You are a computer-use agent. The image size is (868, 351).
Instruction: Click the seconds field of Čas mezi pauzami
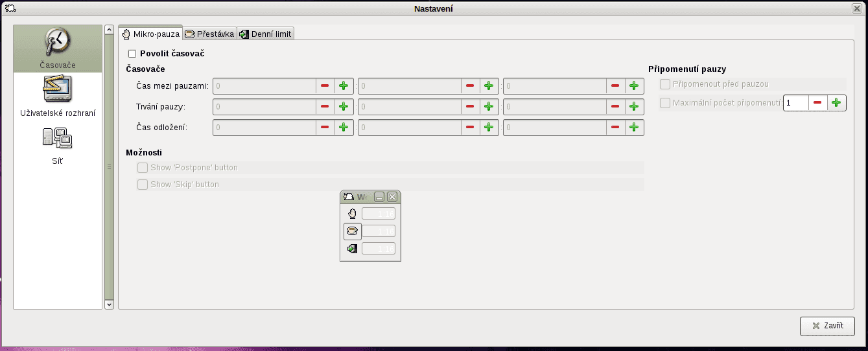tap(555, 86)
